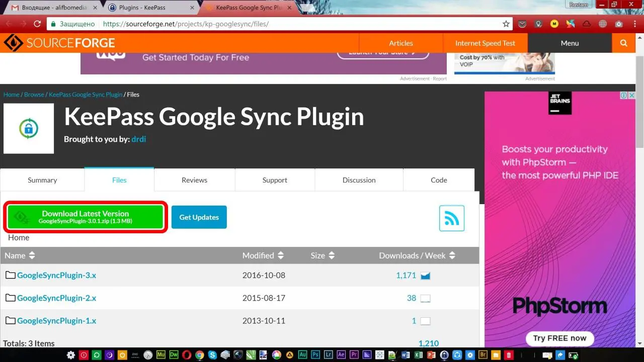
Task: Click the RSS feed icon
Action: click(452, 218)
